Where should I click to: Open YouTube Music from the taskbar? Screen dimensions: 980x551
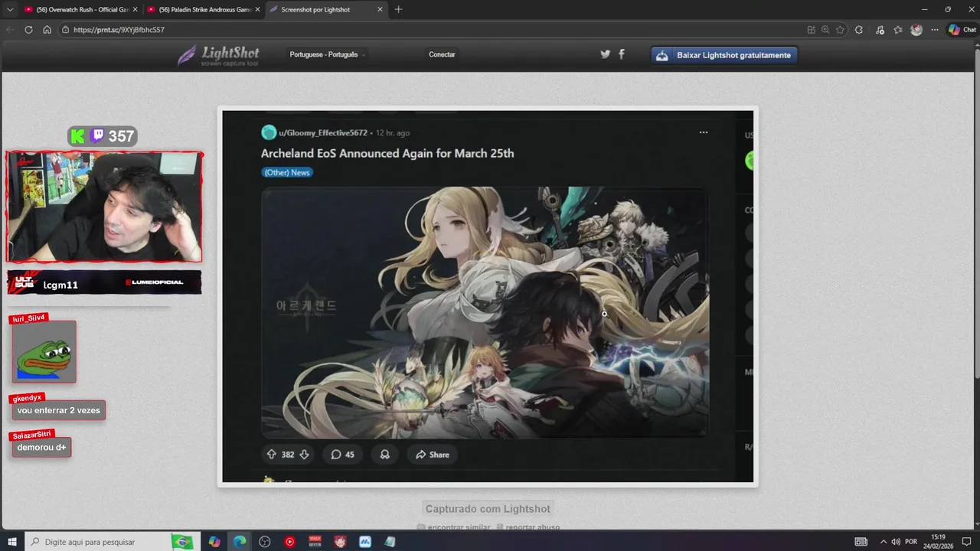289,542
